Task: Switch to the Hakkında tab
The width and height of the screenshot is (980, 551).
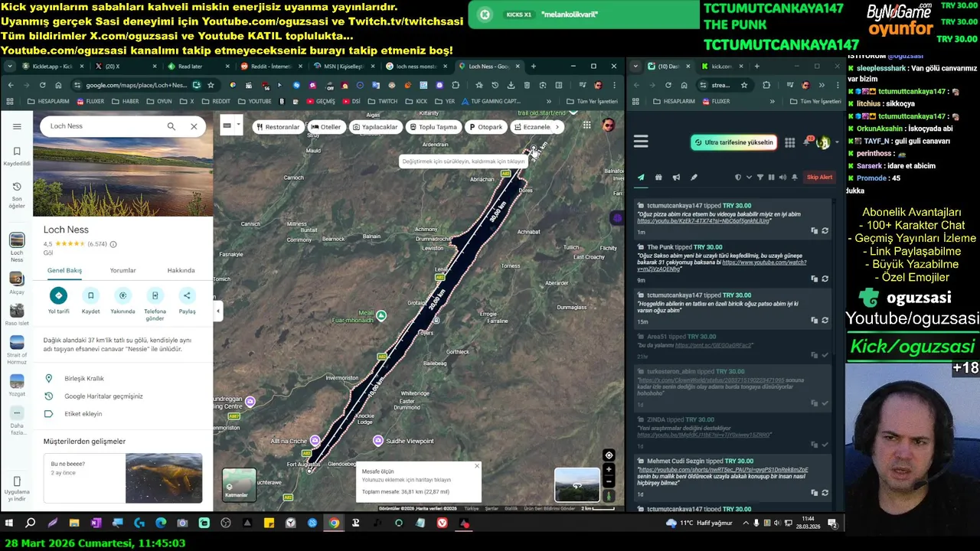Action: point(181,270)
